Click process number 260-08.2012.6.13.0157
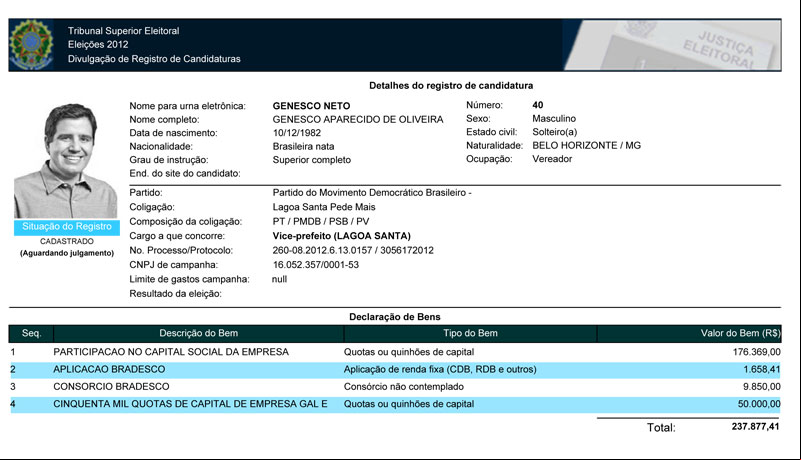The width and height of the screenshot is (801, 460). click(322, 250)
